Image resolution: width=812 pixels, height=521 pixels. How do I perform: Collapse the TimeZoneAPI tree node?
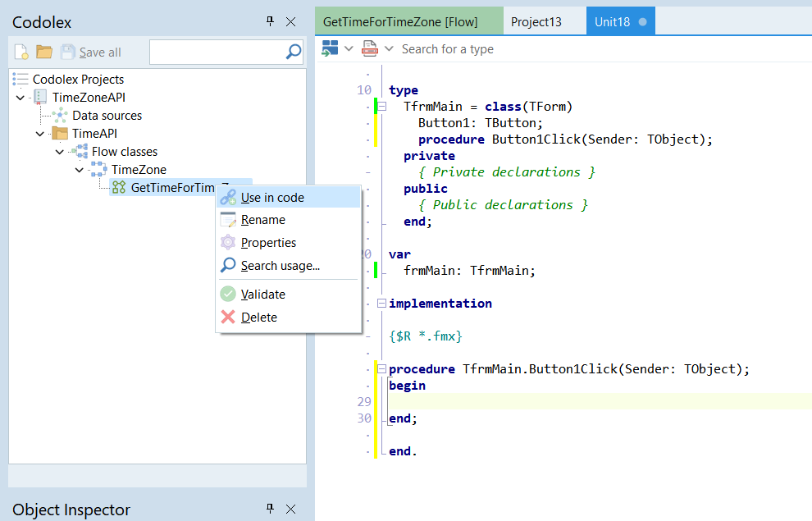[21, 98]
